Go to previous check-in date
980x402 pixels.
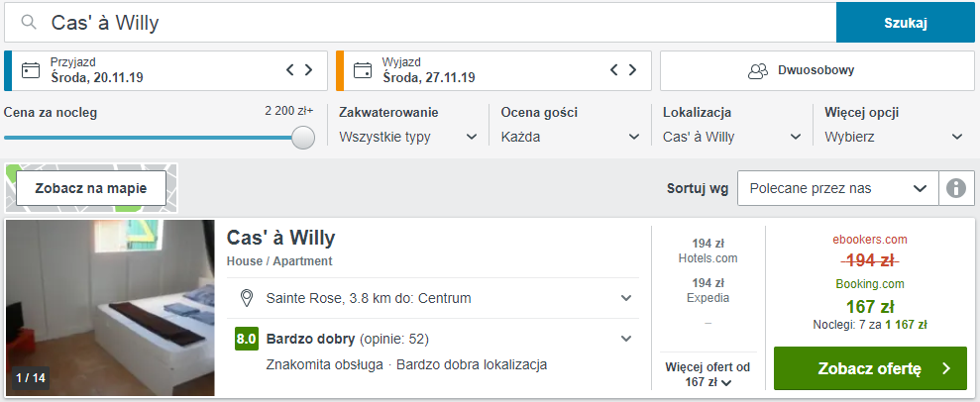(x=290, y=70)
